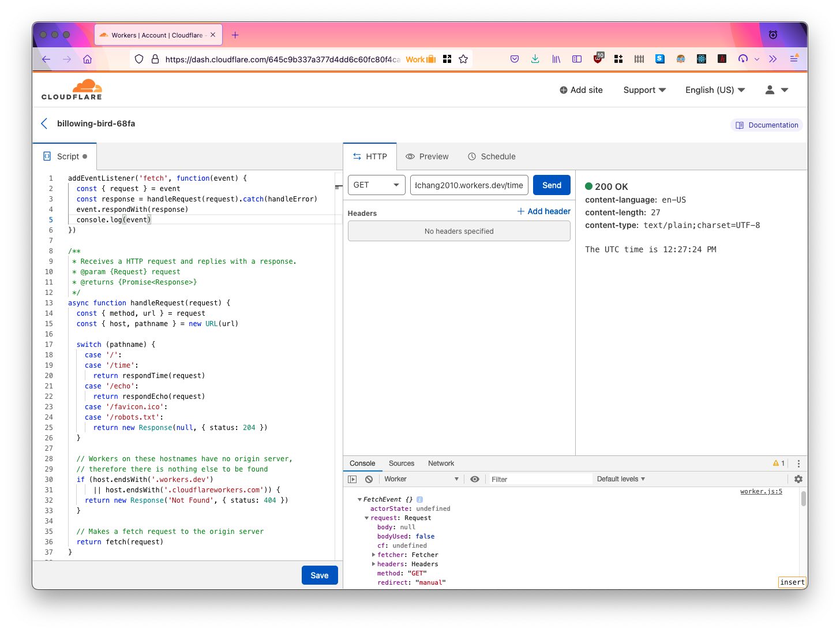Bookmark this page with the star icon
This screenshot has height=632, width=840.
(463, 59)
